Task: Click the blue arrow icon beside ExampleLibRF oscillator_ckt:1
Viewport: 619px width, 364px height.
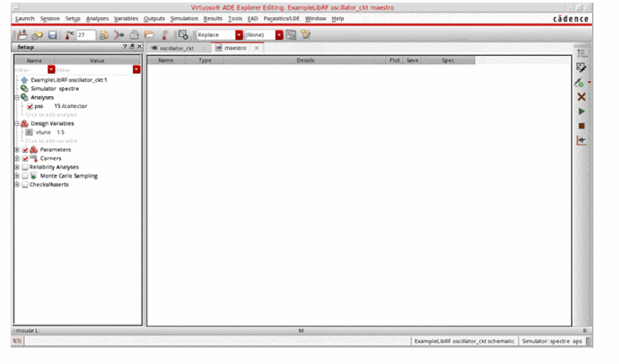Action: [x=24, y=80]
